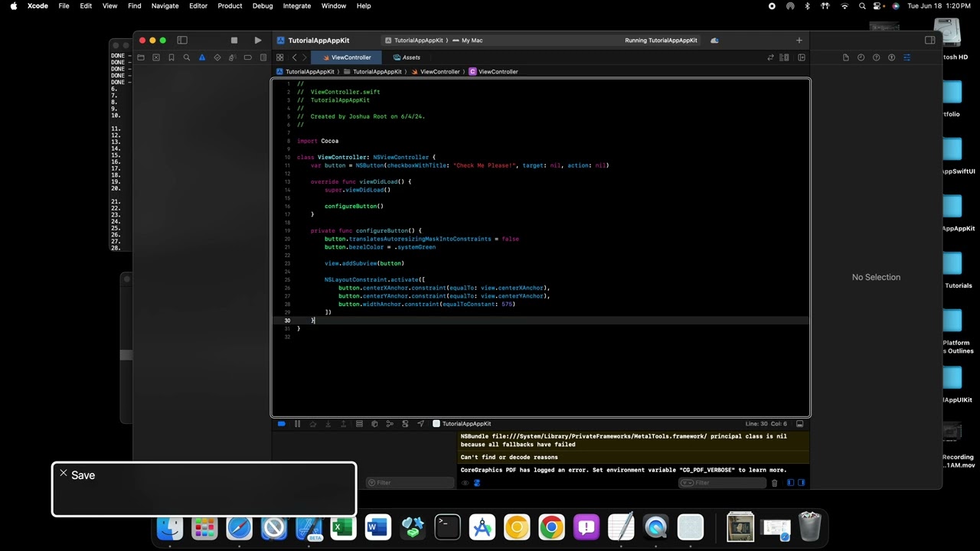
Task: Open the Debug menu
Action: pos(263,6)
